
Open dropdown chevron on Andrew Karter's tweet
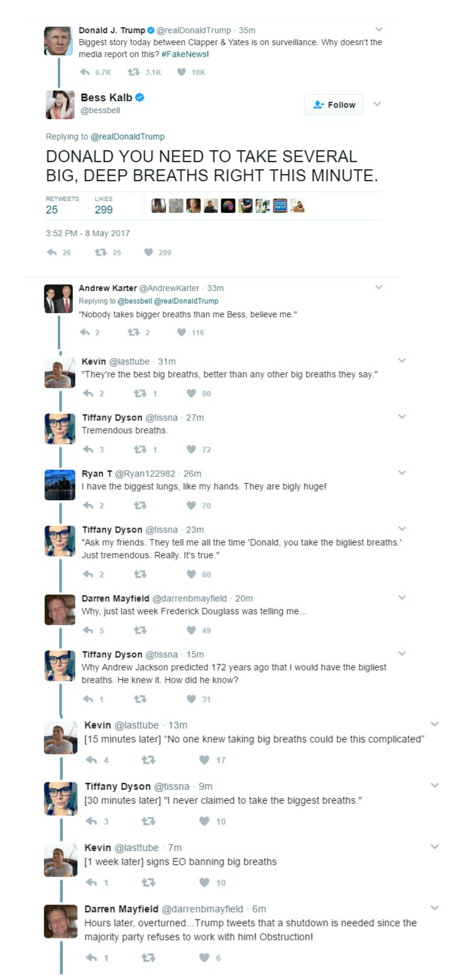pos(379,287)
